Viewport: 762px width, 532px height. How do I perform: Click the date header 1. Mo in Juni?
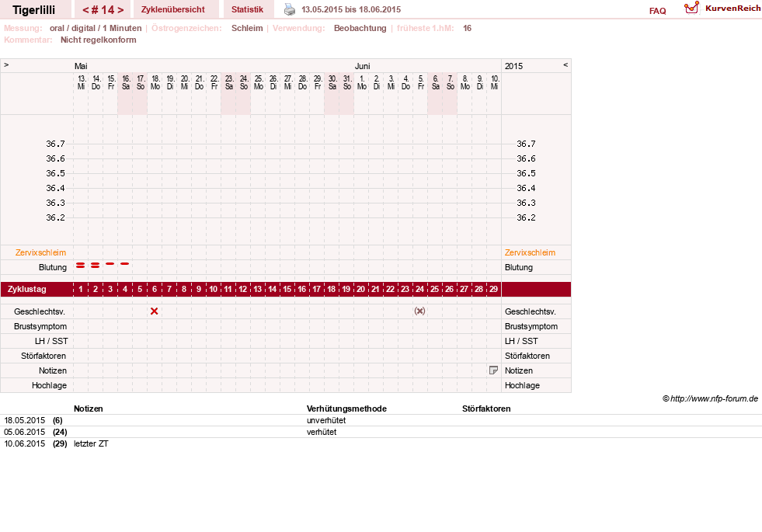click(361, 82)
